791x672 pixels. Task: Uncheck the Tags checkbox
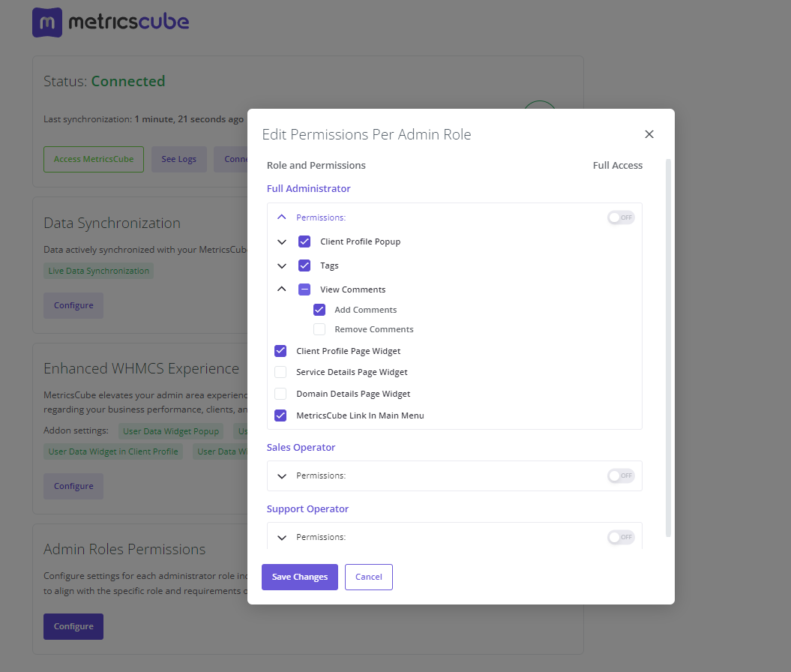point(304,265)
